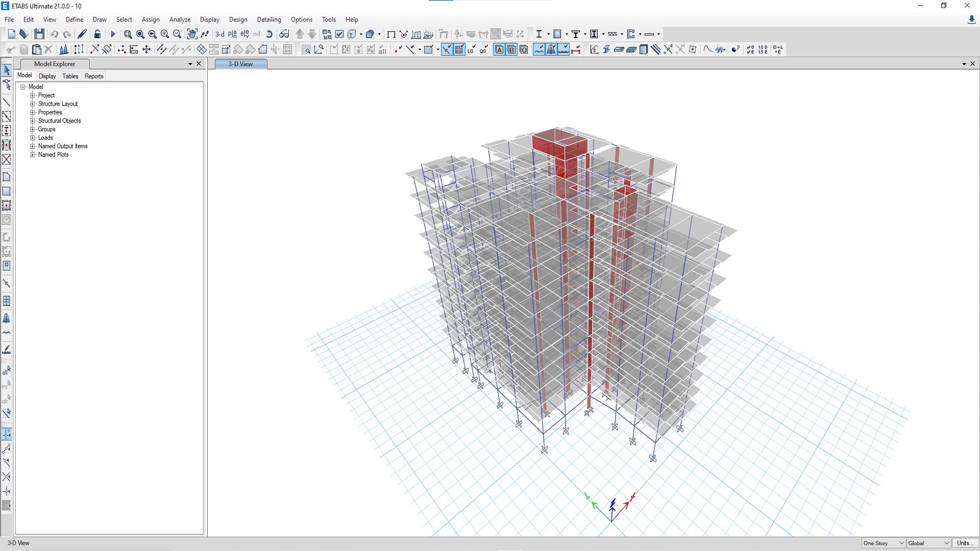980x551 pixels.
Task: Click the Define Load Combinations D+L icon
Action: [x=778, y=49]
